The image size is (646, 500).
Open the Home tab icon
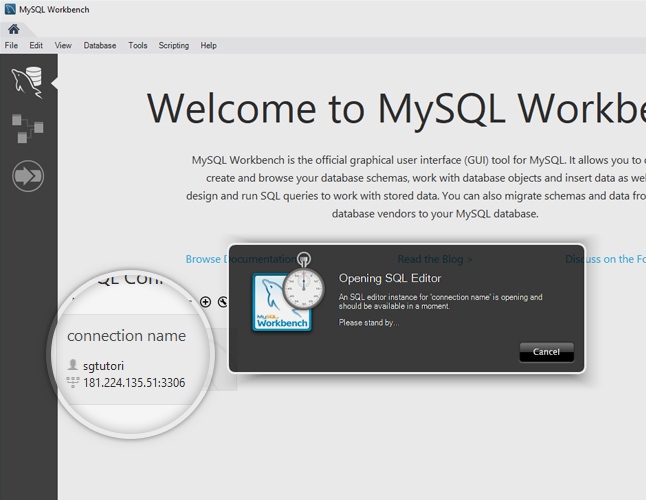(x=14, y=29)
